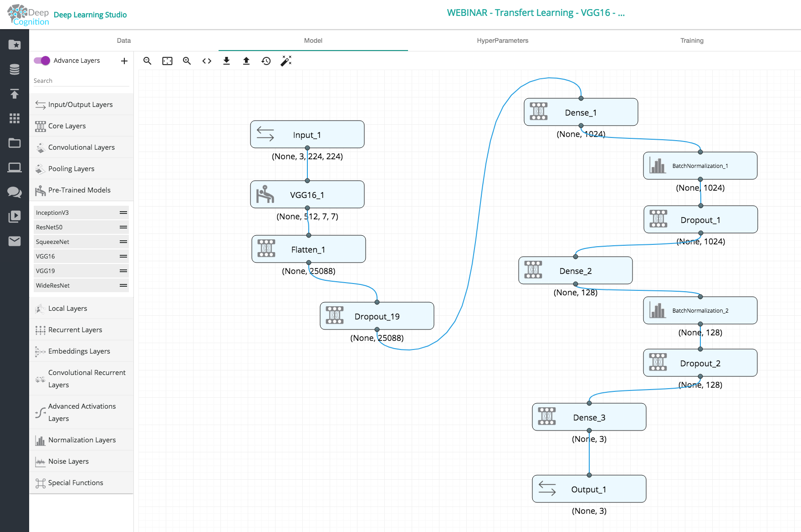The image size is (801, 532).
Task: Open the mail envelope sidebar icon
Action: coord(15,241)
